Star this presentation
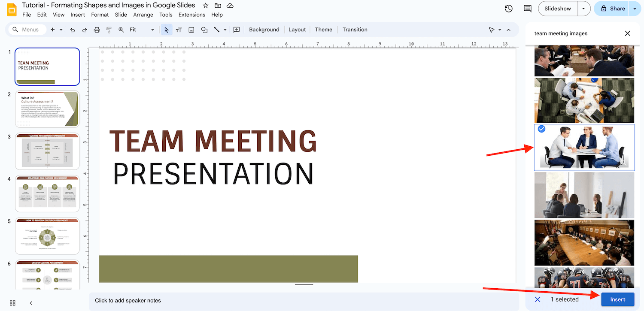Viewport: 644px width, 311px height. click(x=206, y=6)
